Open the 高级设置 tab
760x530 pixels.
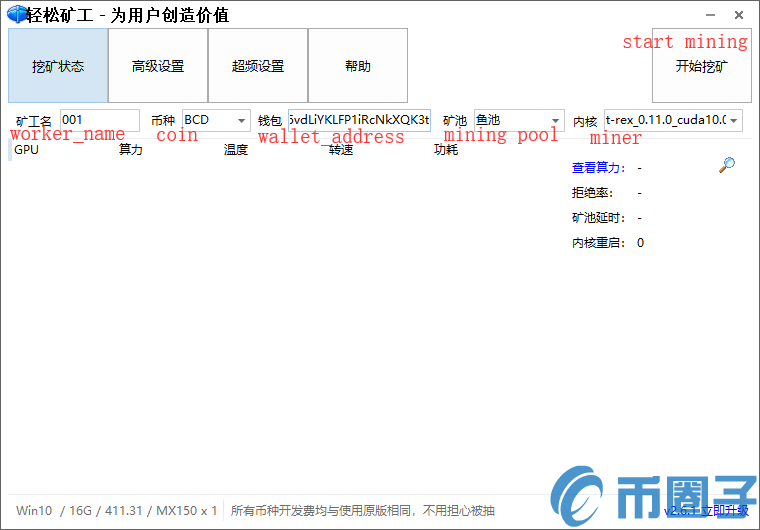158,65
